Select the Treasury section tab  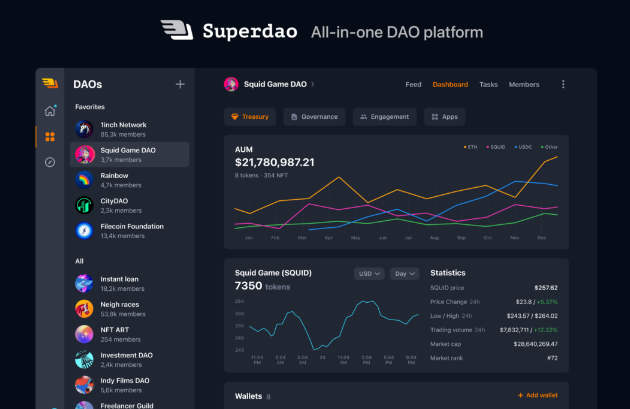(x=250, y=117)
